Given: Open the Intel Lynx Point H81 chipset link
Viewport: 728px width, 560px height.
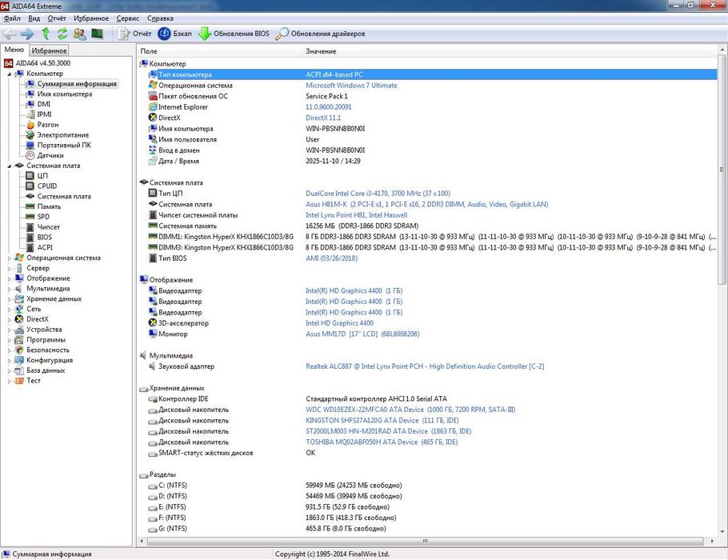Looking at the screenshot, I should click(356, 215).
